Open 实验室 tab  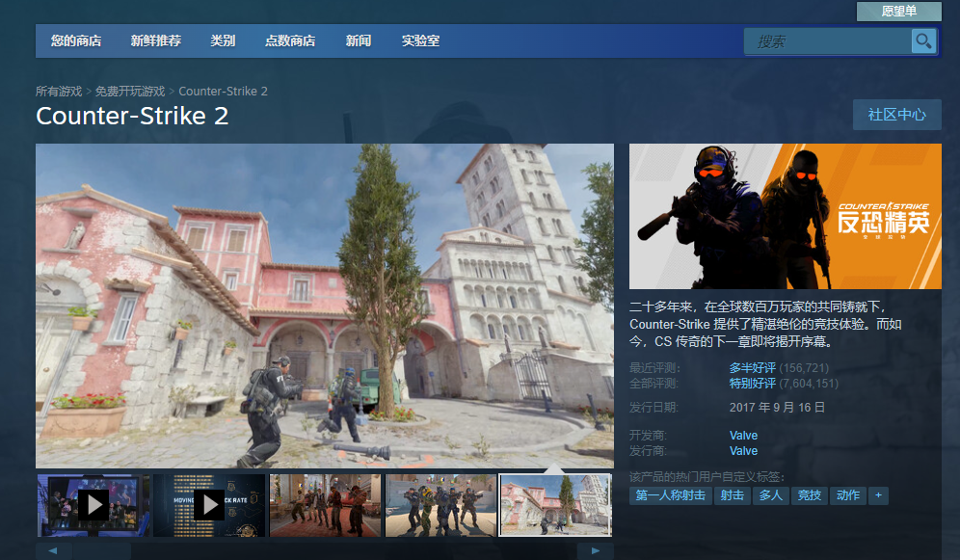[420, 41]
